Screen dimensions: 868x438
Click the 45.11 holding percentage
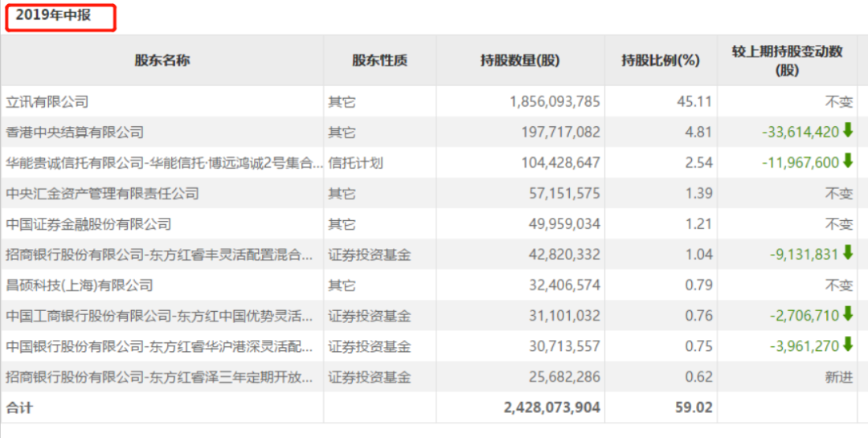pos(694,102)
